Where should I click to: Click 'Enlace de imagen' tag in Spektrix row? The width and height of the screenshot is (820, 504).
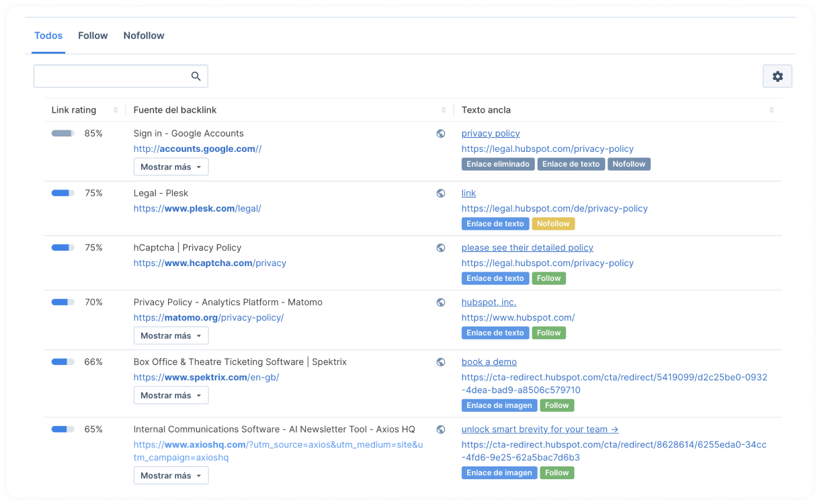click(499, 405)
